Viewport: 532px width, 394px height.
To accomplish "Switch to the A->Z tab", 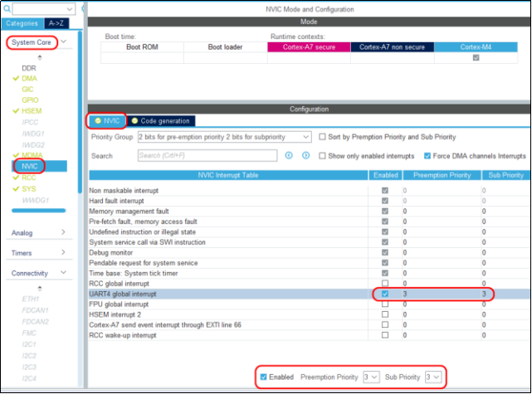I will point(56,23).
